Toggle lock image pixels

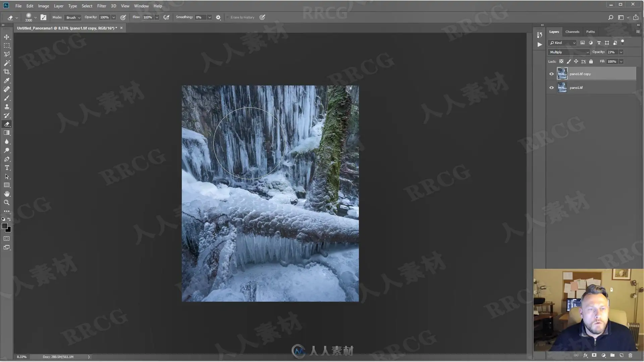[569, 61]
